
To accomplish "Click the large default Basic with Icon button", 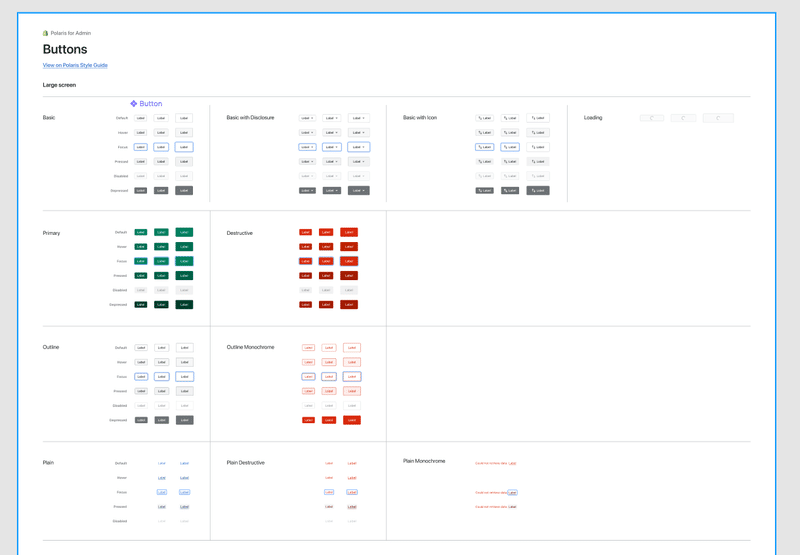I will 538,118.
